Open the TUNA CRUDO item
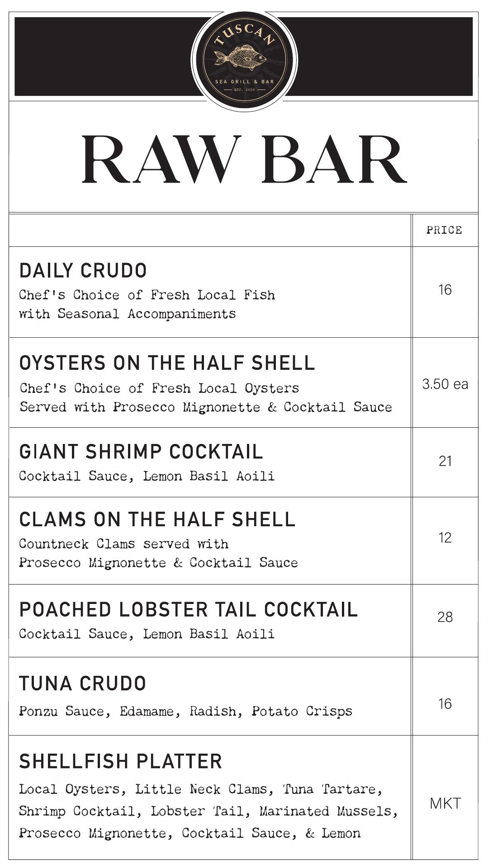Screen dimensions: 488x868 coord(83,683)
